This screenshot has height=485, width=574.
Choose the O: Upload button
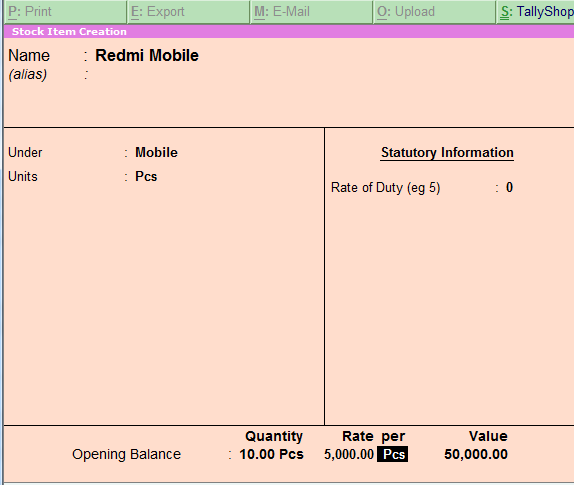tap(435, 12)
